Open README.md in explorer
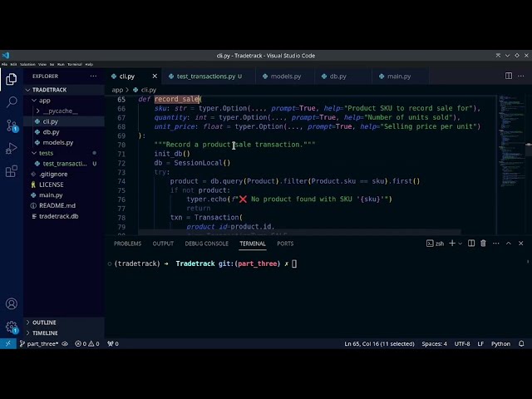The width and height of the screenshot is (532, 399). 64,205
